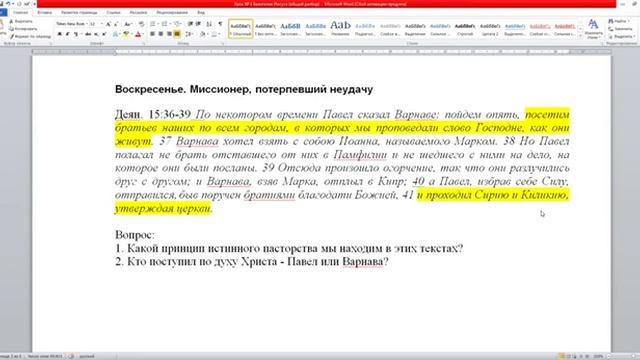Open Вид ribbon tab
The height and width of the screenshot is (360, 640).
tap(201, 13)
